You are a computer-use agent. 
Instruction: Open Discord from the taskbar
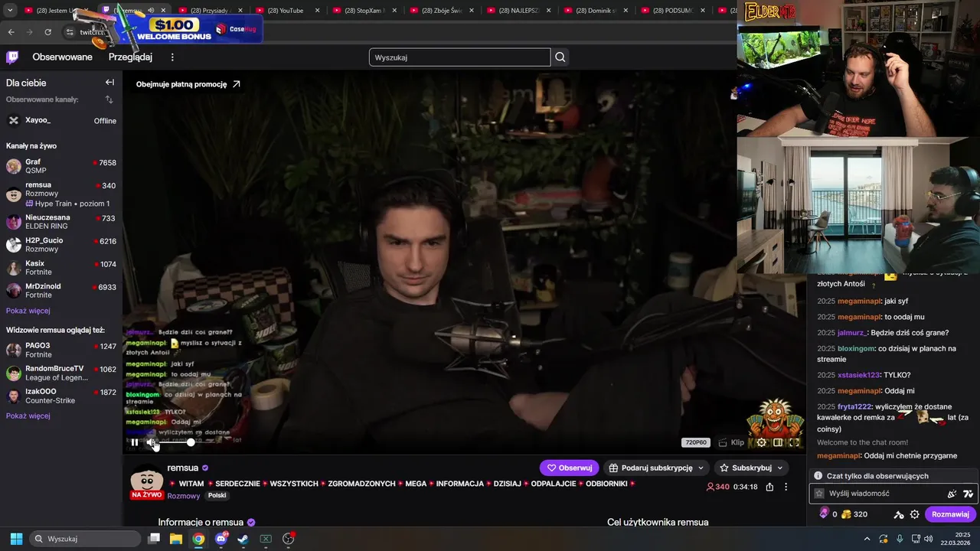221,539
